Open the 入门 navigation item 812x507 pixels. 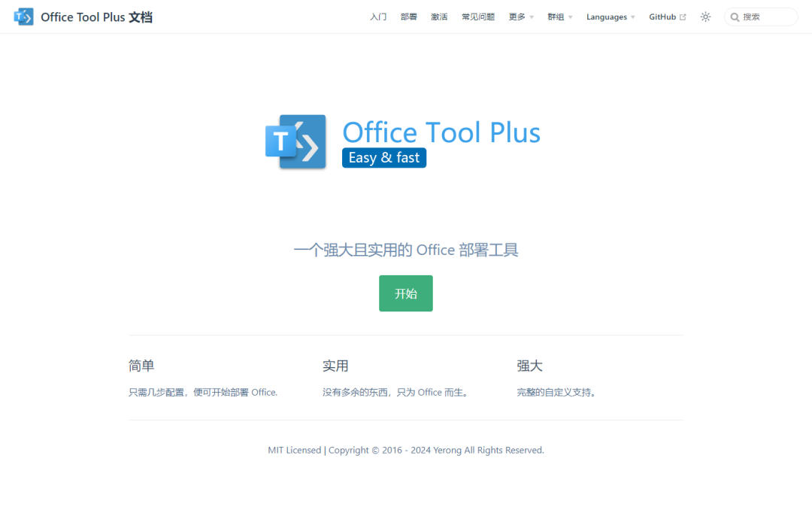tap(378, 17)
